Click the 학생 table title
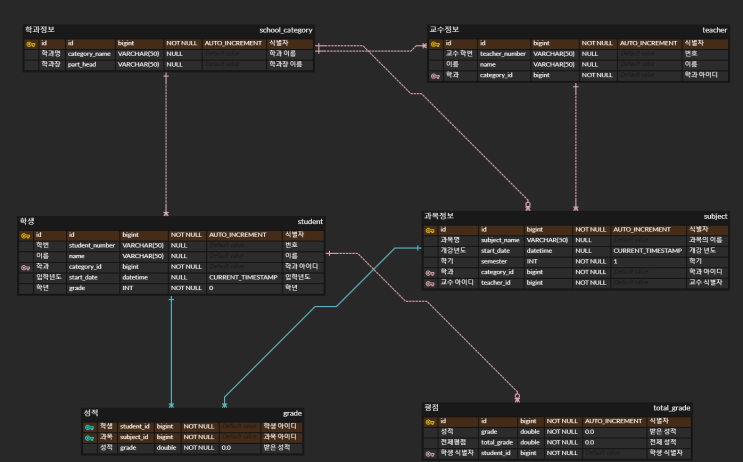The height and width of the screenshot is (462, 743). click(x=27, y=221)
